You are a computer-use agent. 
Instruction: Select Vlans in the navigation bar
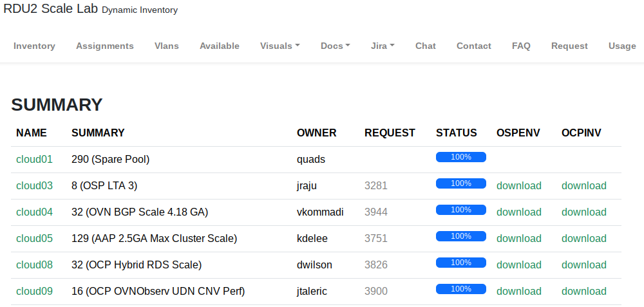(167, 46)
